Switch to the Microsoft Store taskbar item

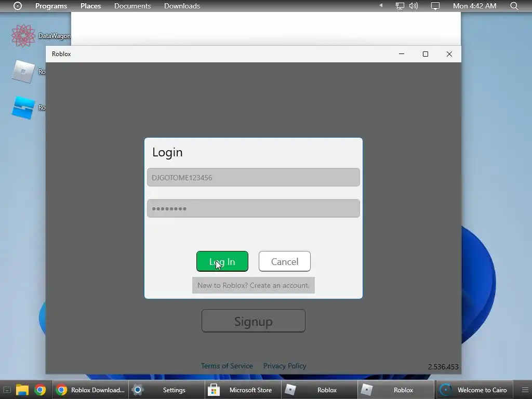click(x=243, y=390)
